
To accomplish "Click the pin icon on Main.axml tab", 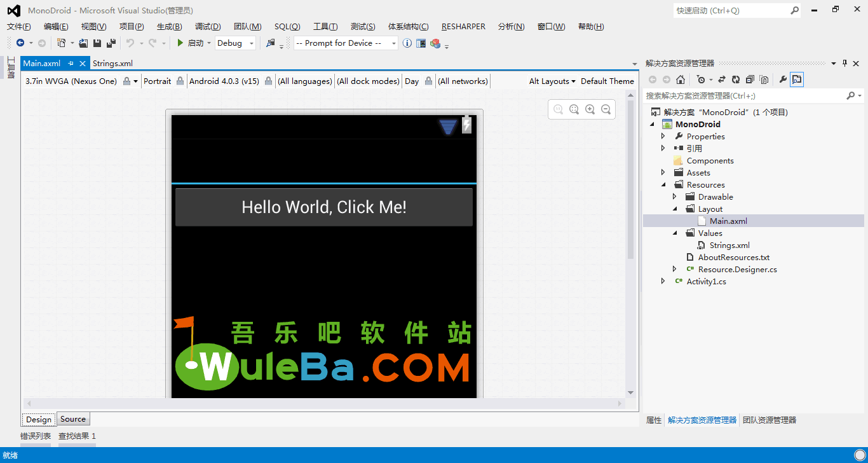I will click(71, 63).
